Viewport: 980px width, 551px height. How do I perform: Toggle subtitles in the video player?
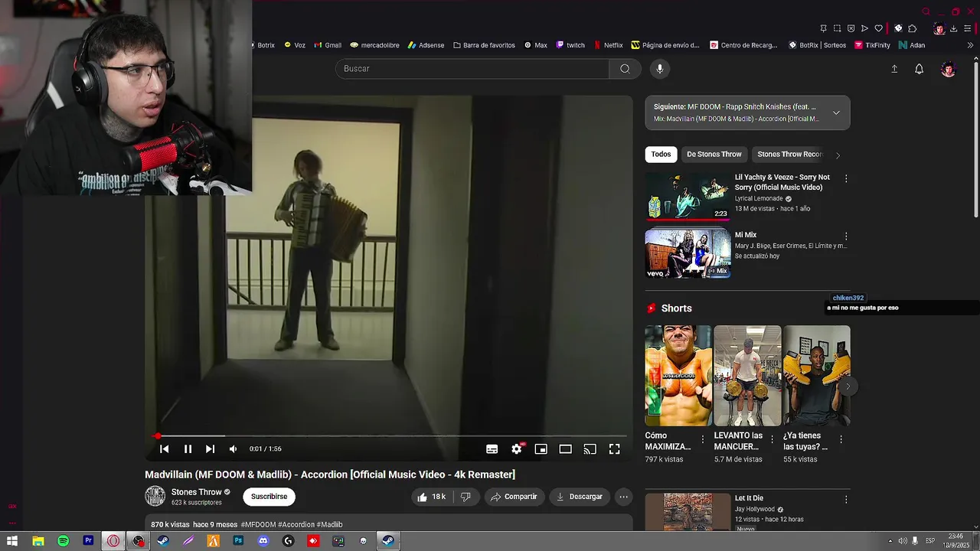[492, 449]
